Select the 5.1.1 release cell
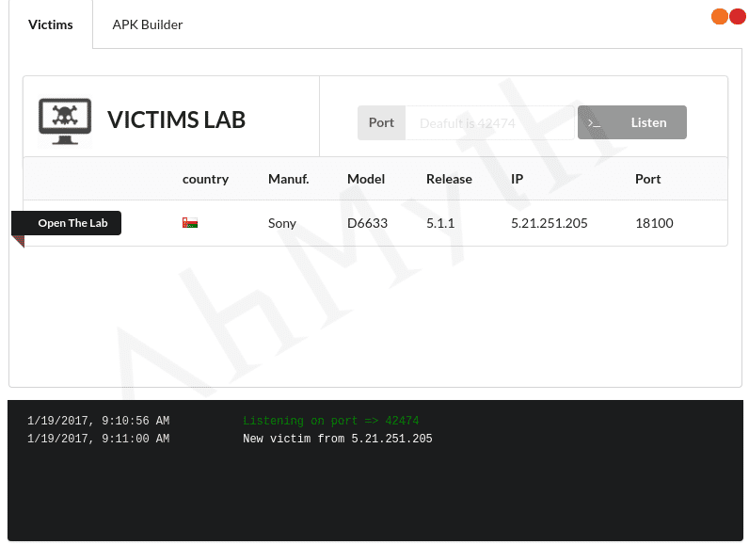 coord(440,223)
